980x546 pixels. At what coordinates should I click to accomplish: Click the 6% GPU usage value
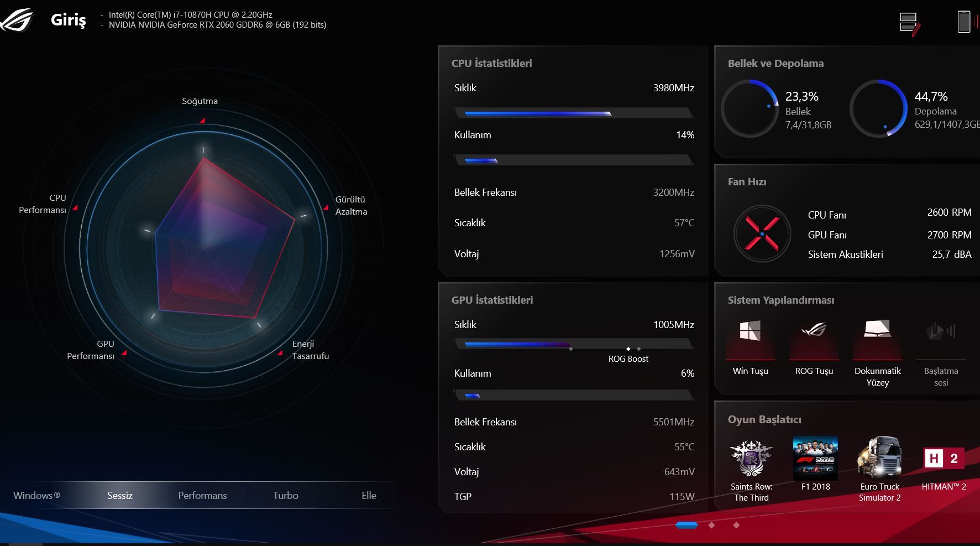pyautogui.click(x=688, y=373)
